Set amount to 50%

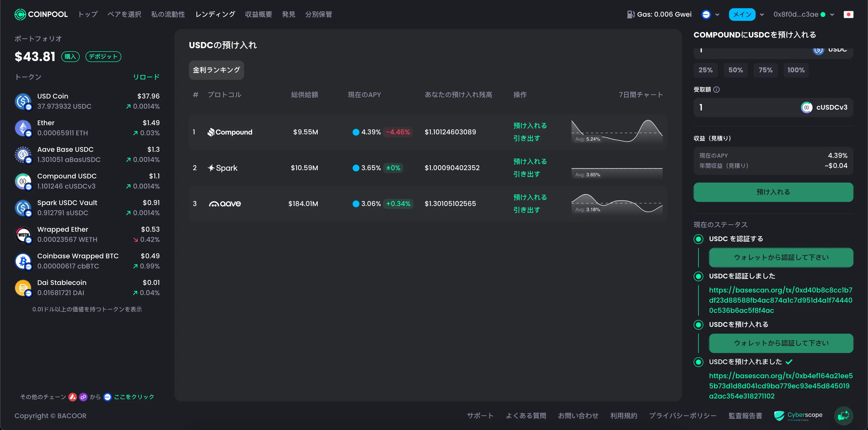736,70
